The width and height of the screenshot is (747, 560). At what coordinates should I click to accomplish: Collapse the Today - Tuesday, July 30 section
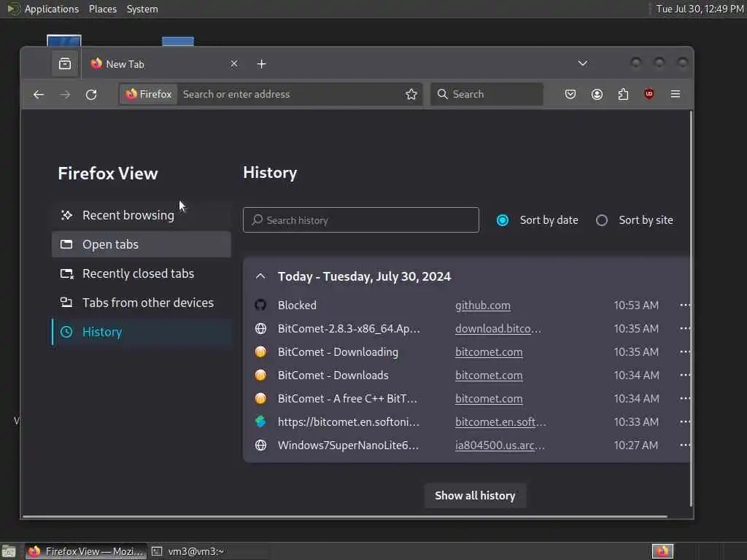[x=260, y=276]
